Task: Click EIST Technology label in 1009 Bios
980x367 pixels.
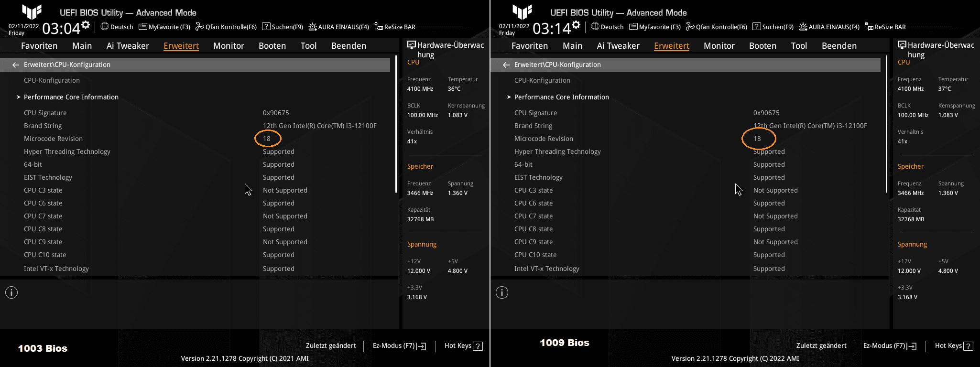Action: pos(538,177)
